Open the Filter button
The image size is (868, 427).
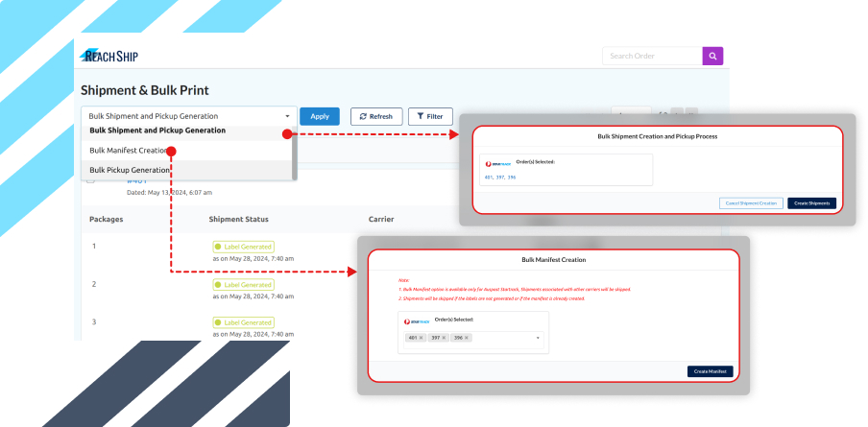pyautogui.click(x=430, y=117)
